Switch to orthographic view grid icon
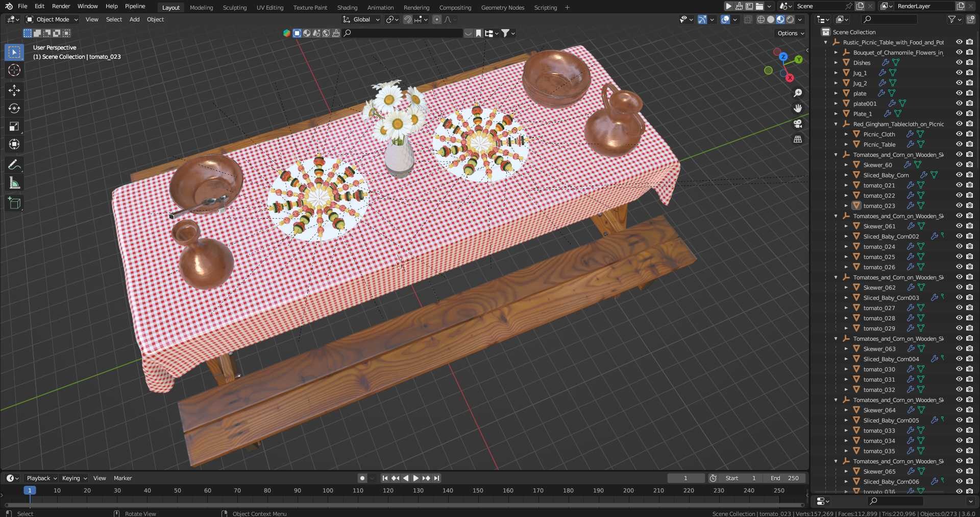The image size is (980, 517). [798, 139]
